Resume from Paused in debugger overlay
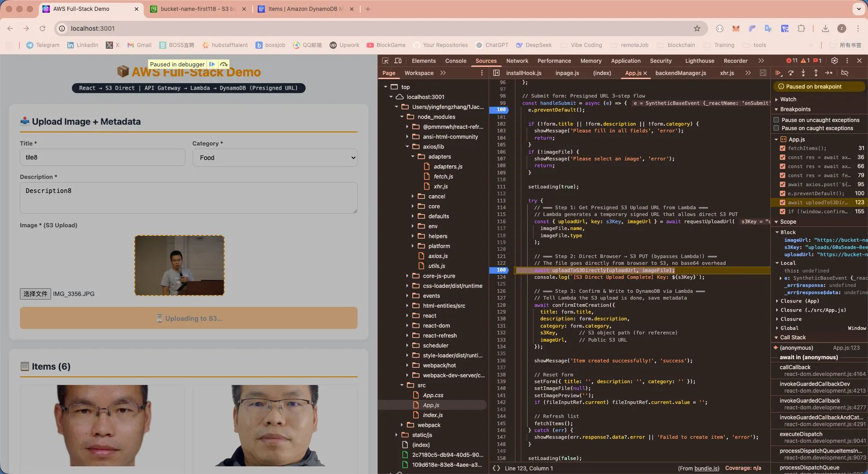 [212, 64]
